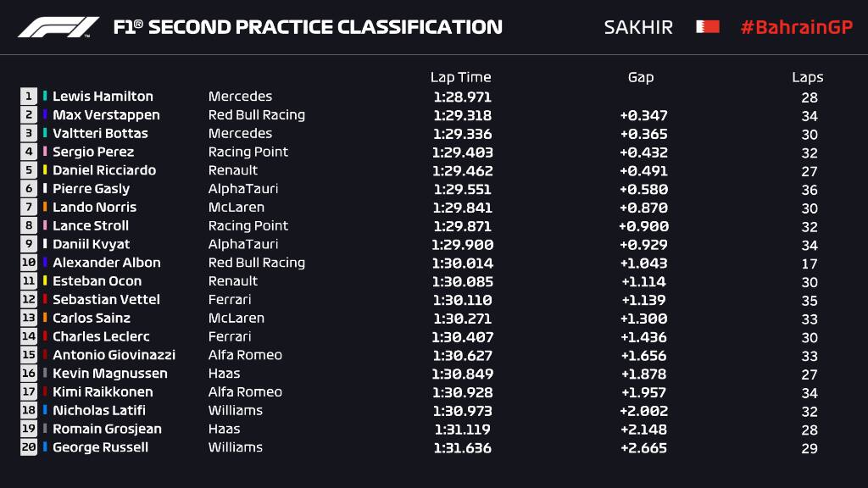The height and width of the screenshot is (488, 868).
Task: Select position 16 badge beside Kevin Magnussen
Action: (29, 374)
